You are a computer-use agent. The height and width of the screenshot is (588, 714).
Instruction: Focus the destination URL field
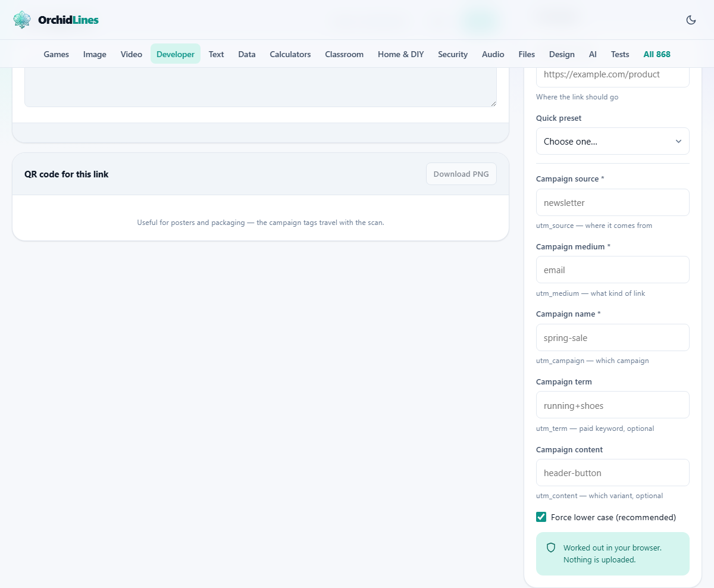click(x=613, y=76)
